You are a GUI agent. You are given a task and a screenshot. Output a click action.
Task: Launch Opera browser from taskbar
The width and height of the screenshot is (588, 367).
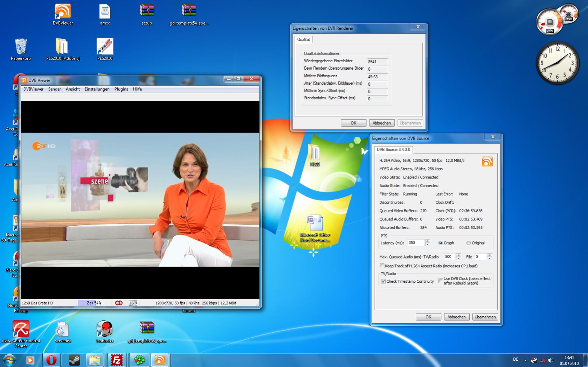pos(51,360)
